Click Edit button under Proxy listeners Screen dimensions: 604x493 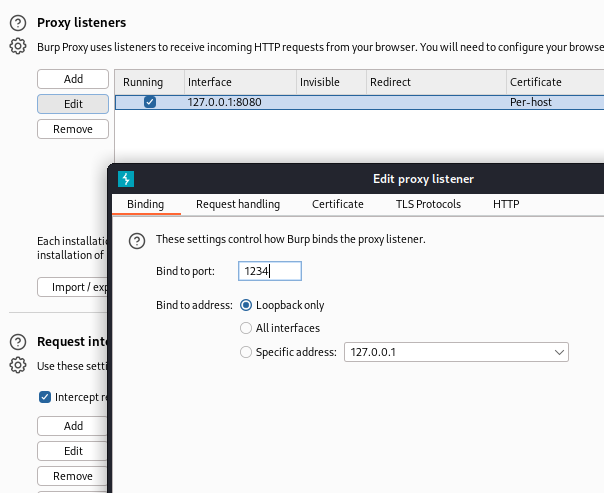tap(73, 104)
